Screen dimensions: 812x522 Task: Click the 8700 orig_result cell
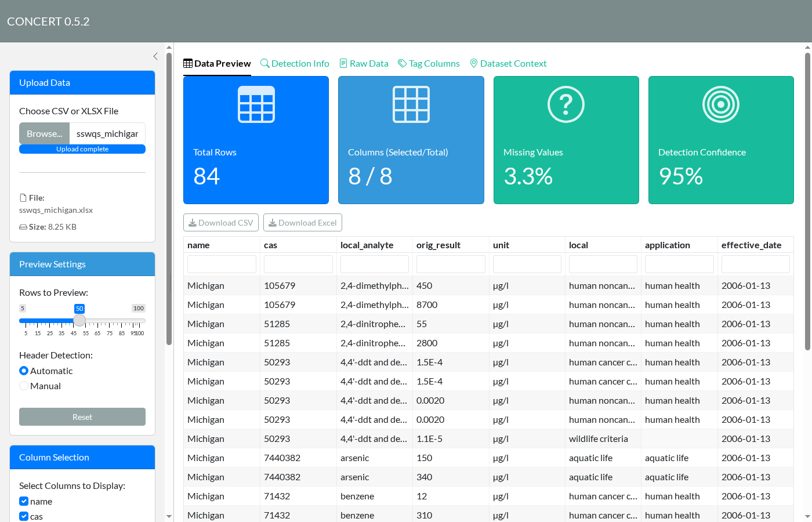coord(451,304)
